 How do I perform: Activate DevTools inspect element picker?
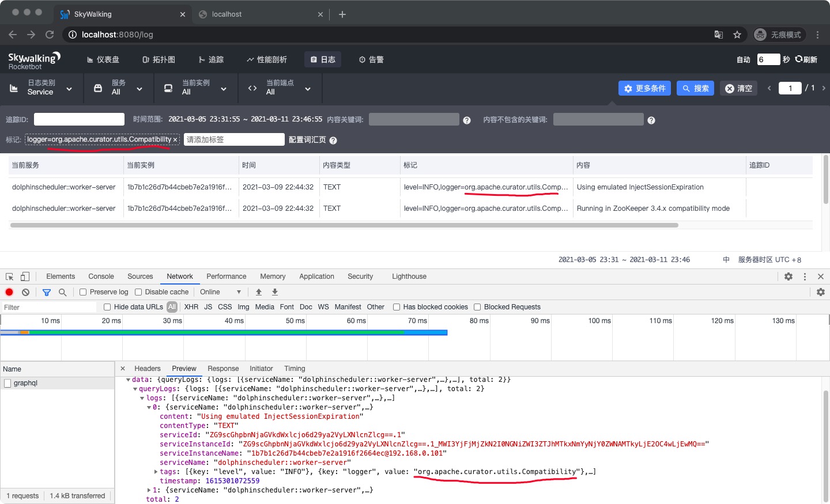coord(10,276)
